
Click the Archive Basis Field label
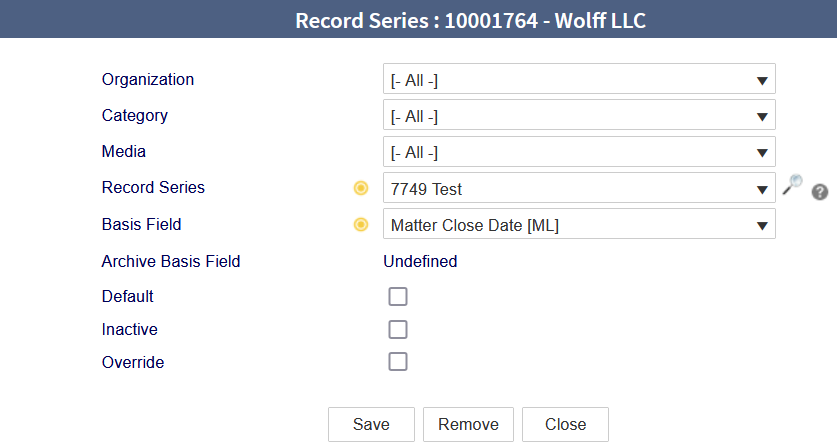pyautogui.click(x=171, y=261)
